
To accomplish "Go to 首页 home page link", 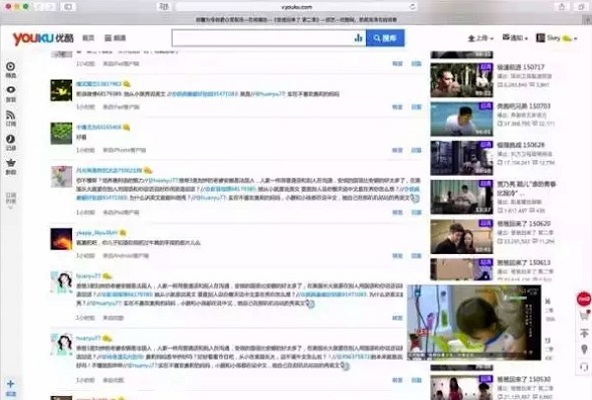I will 88,38.
